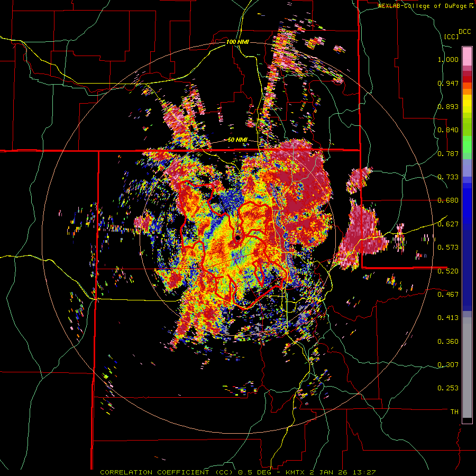Select the 0.893 legend value
Viewport: 476px width, 476px height.
tap(448, 106)
